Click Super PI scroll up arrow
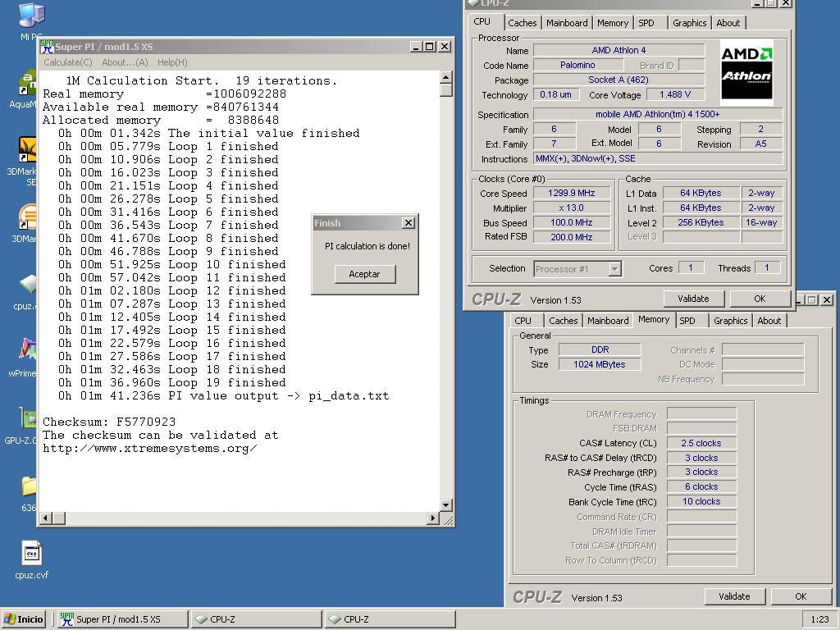Image resolution: width=840 pixels, height=630 pixels. point(445,77)
